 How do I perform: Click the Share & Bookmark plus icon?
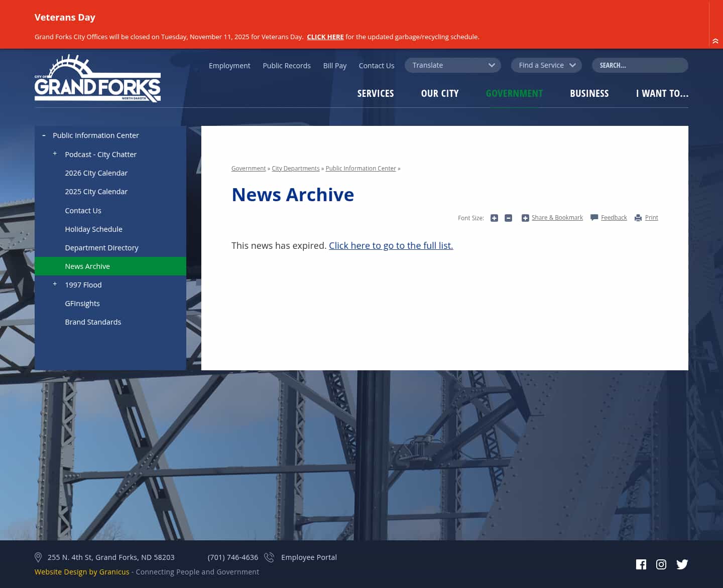[525, 218]
